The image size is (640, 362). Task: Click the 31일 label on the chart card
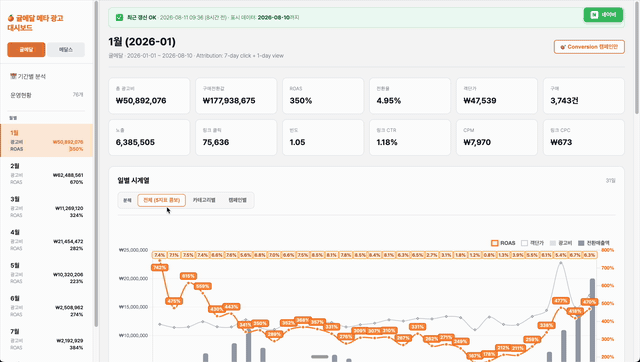[x=611, y=180]
